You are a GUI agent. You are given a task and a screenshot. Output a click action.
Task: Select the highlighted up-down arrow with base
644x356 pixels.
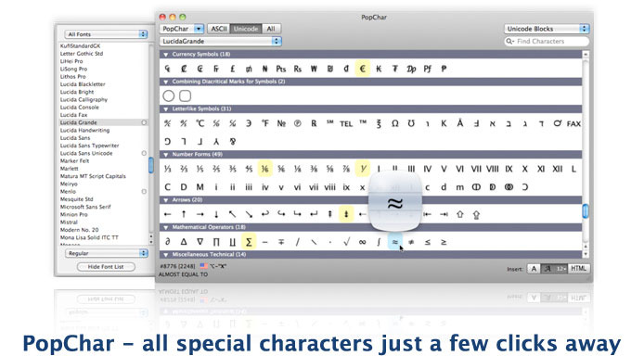(346, 214)
